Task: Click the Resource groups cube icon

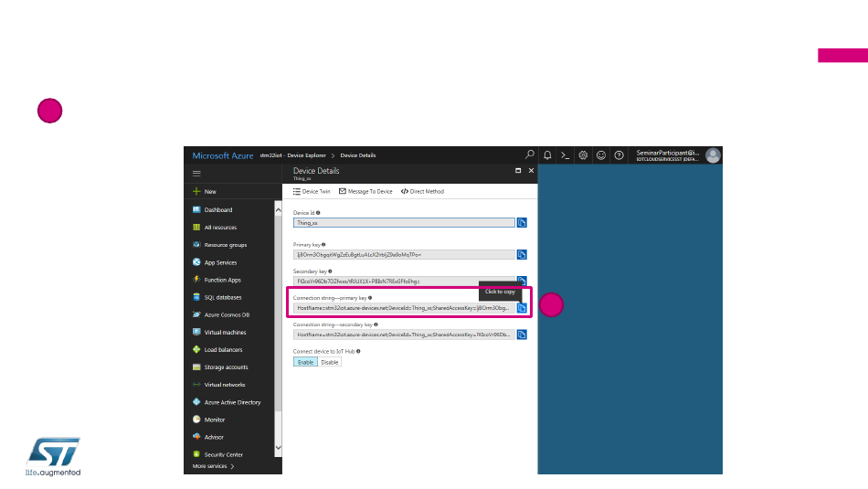Action: (x=196, y=244)
